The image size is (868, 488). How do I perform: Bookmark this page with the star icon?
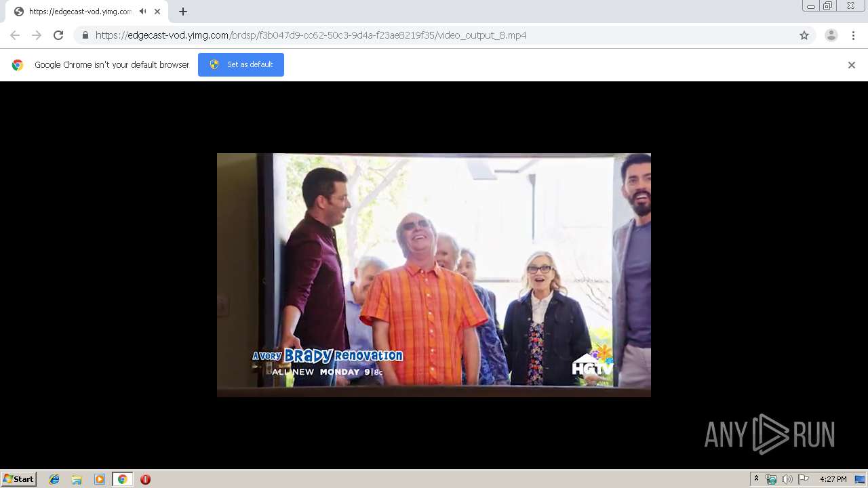click(x=804, y=35)
